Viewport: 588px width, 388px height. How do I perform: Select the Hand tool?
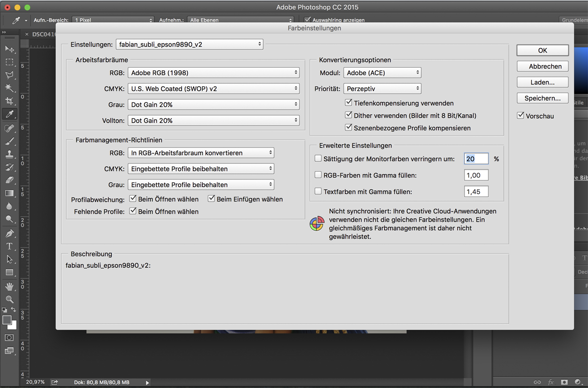9,286
